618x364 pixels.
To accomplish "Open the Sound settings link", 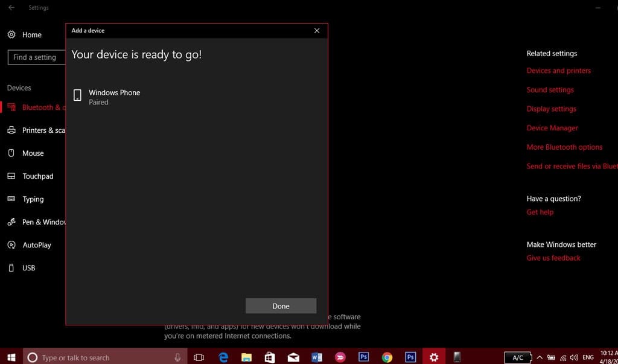I will tap(550, 90).
